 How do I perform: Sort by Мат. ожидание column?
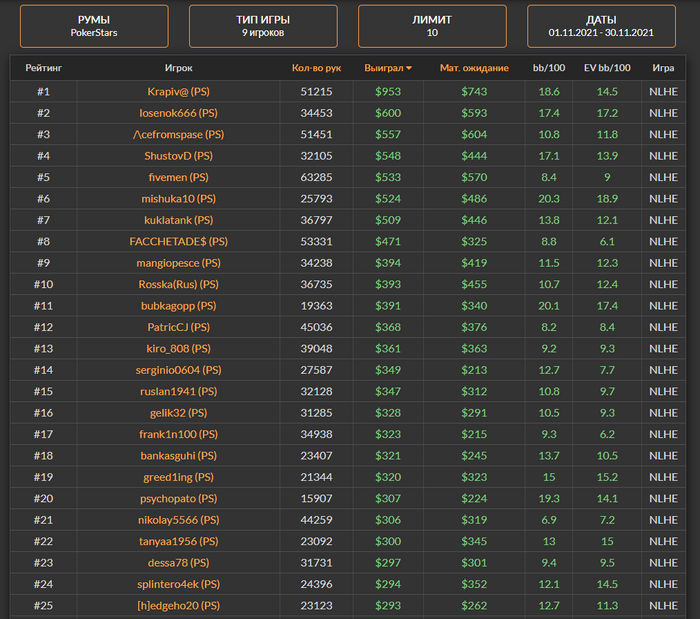474,69
